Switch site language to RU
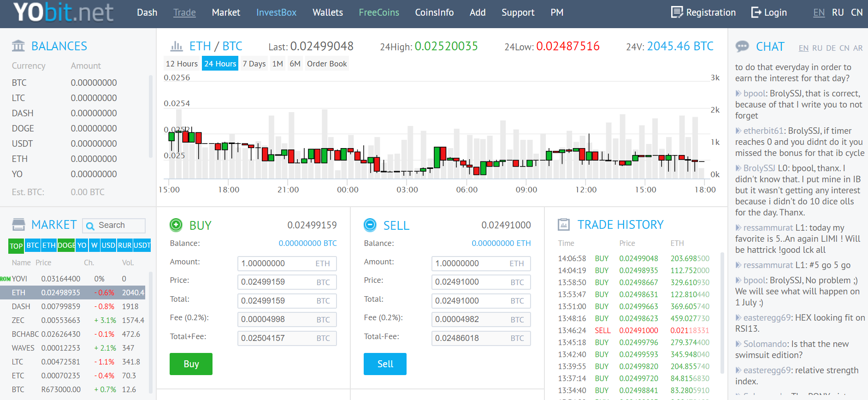Screen dimensions: 868x400 tap(838, 12)
